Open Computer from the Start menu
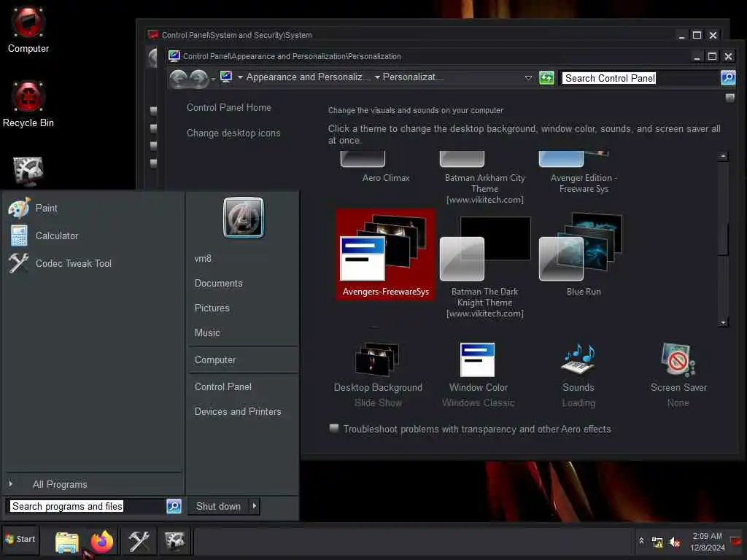The height and width of the screenshot is (560, 747). click(x=215, y=360)
